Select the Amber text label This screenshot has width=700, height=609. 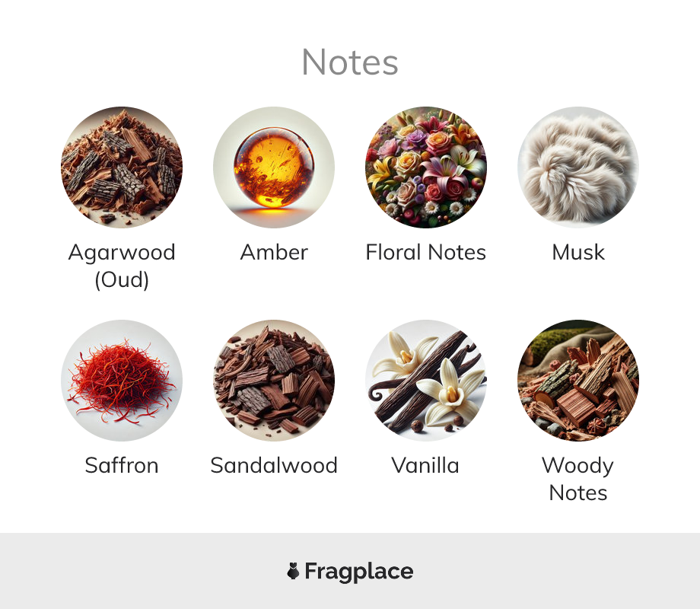click(x=274, y=252)
